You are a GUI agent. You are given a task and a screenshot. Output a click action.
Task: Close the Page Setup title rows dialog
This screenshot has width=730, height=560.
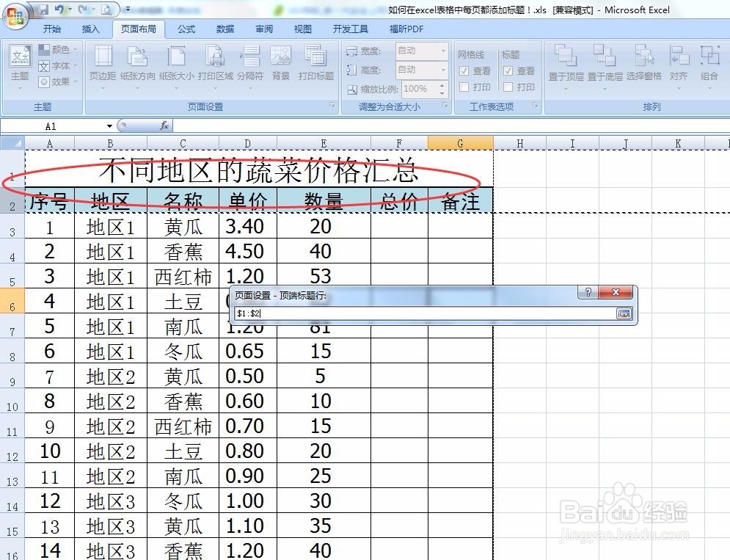(x=616, y=293)
